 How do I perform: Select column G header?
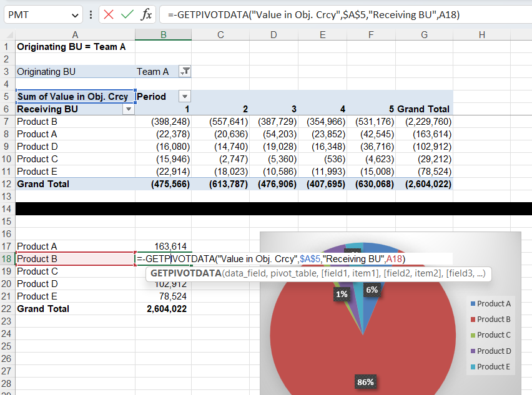coord(424,34)
